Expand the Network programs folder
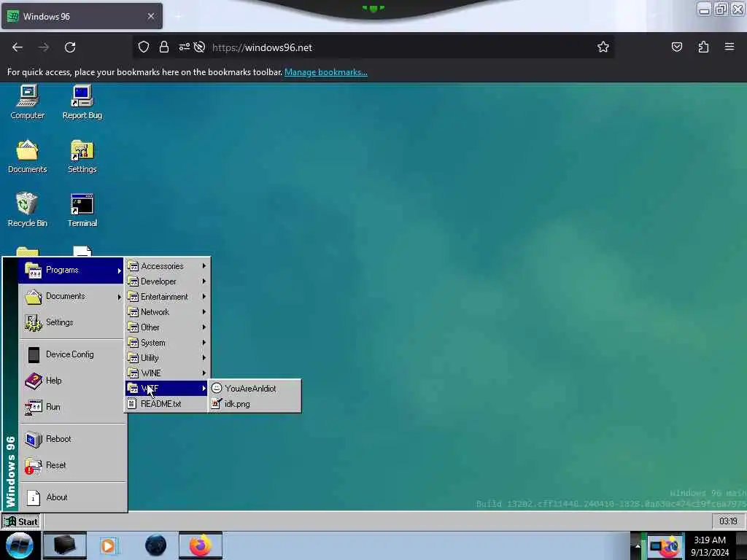 [167, 312]
